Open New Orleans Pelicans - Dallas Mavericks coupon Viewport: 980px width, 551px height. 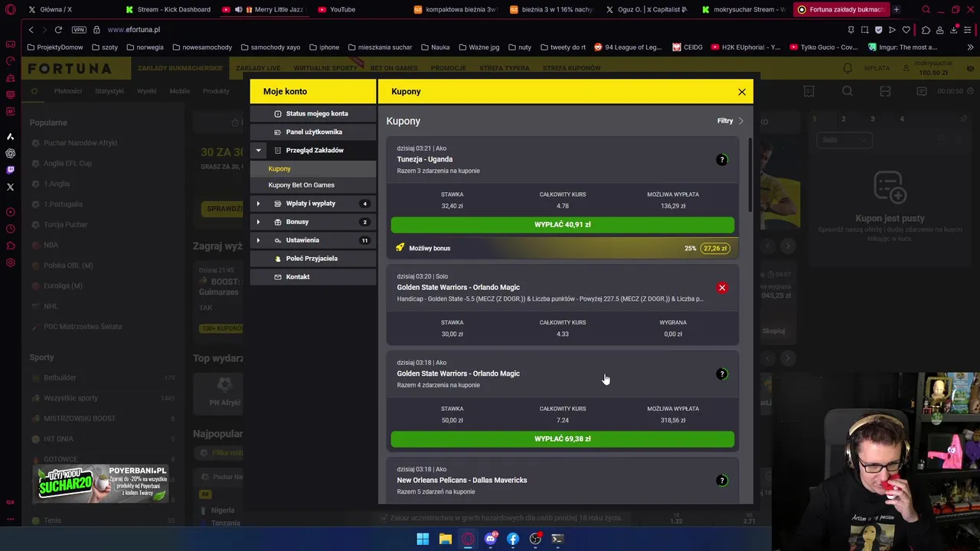pos(563,481)
